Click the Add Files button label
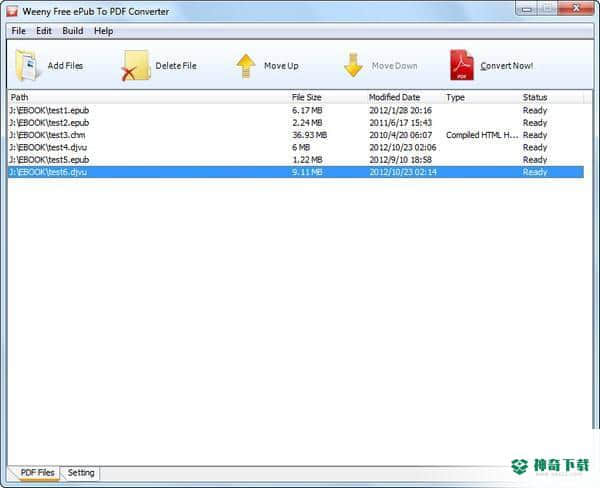600x488 pixels. [x=65, y=66]
